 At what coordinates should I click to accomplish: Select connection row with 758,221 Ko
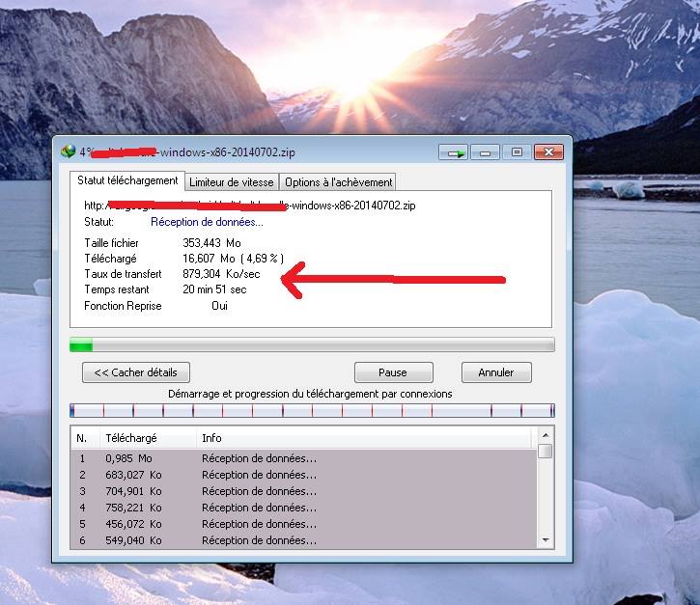coord(303,508)
